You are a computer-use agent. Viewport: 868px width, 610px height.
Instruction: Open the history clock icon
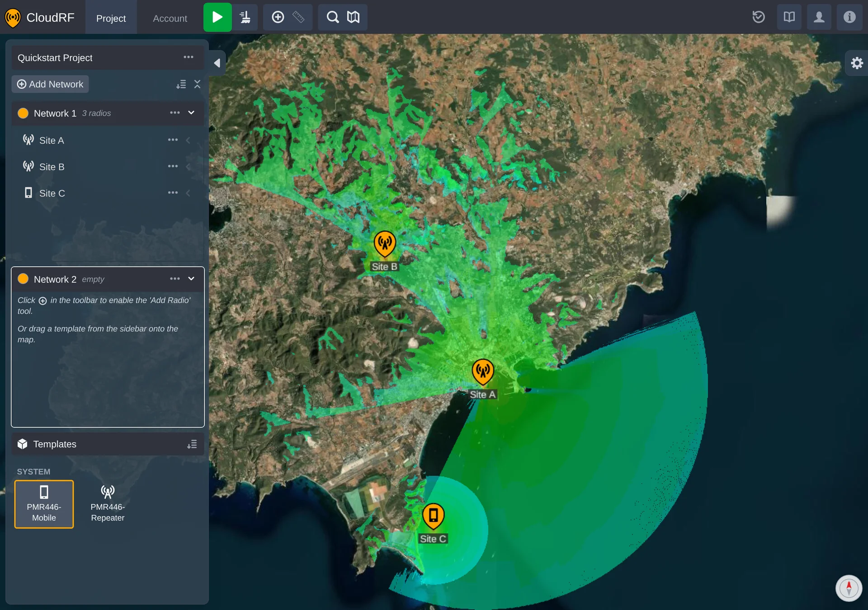(x=759, y=17)
